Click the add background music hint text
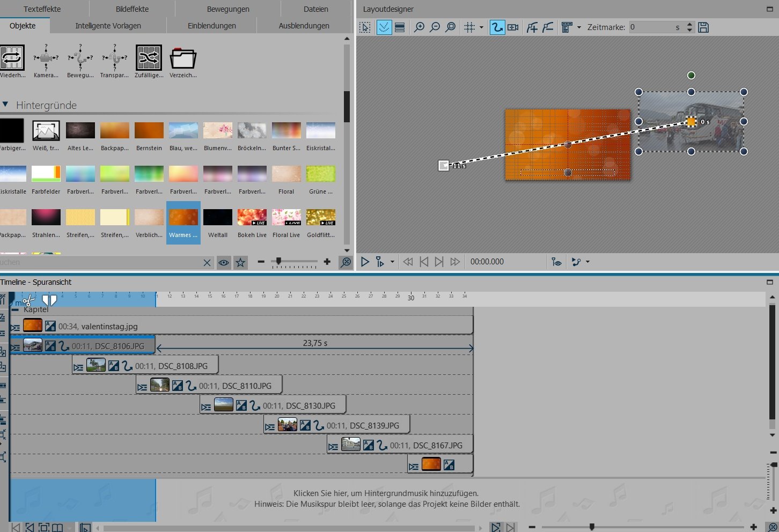 pos(386,493)
